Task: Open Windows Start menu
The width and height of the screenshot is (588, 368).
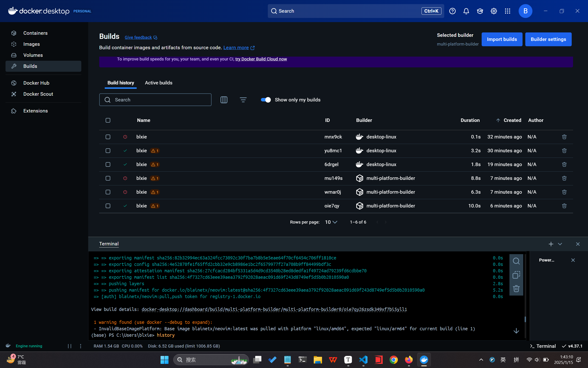Action: coord(164,360)
